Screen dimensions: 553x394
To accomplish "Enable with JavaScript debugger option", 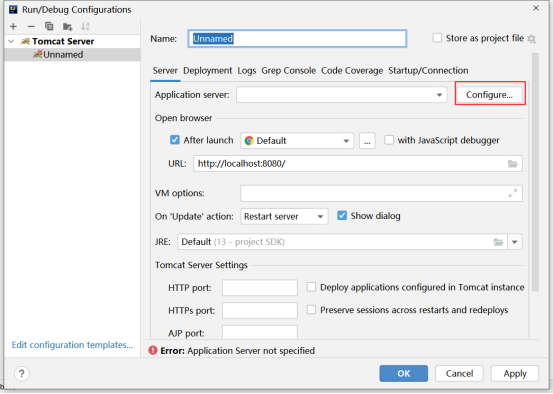I will pyautogui.click(x=389, y=140).
